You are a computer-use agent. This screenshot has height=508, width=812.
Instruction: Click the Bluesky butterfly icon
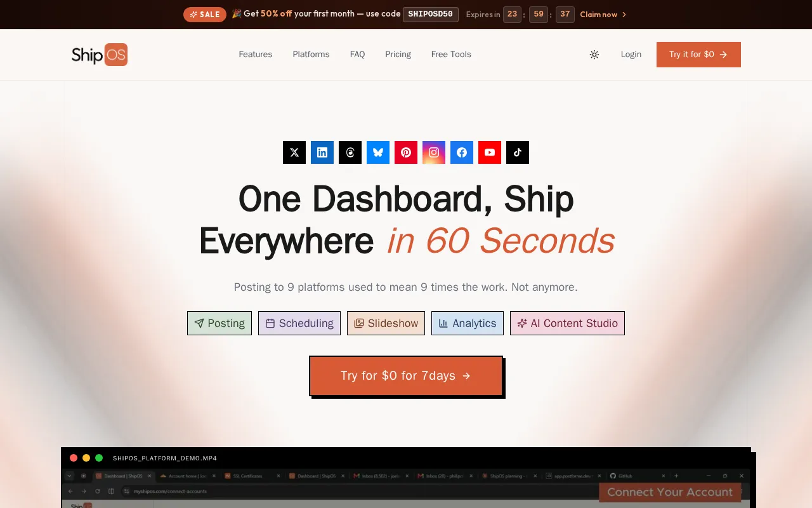tap(378, 152)
